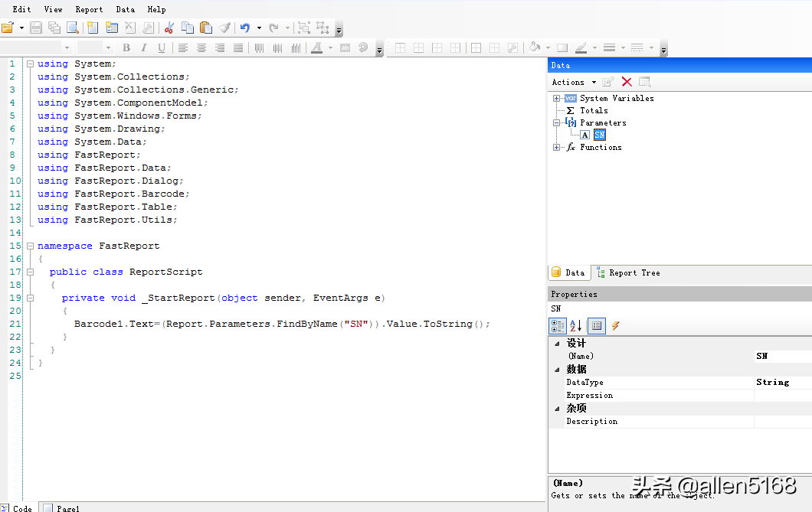Image resolution: width=812 pixels, height=512 pixels.
Task: Toggle the top border line icon
Action: pos(401,47)
